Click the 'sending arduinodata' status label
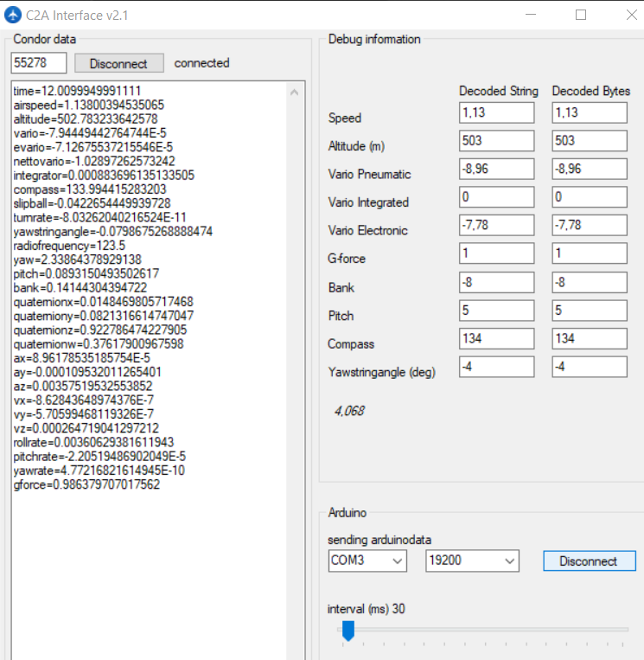 [x=379, y=540]
